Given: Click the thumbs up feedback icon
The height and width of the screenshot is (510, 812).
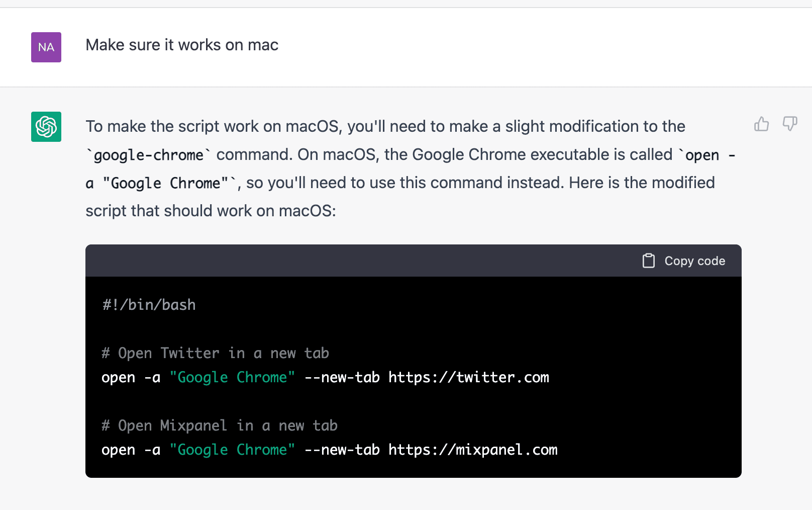Looking at the screenshot, I should coord(761,124).
